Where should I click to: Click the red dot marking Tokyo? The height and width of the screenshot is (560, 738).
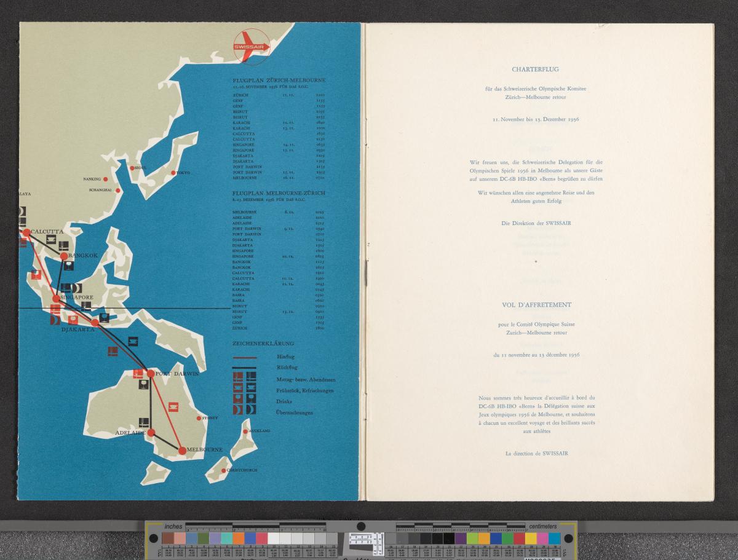tap(173, 173)
